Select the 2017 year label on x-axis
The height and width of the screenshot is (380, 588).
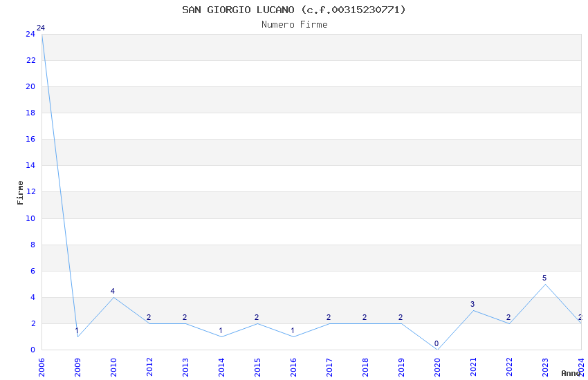[329, 368]
